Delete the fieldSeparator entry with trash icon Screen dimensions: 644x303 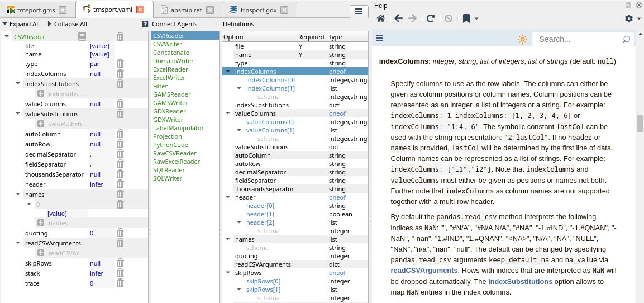tap(120, 164)
